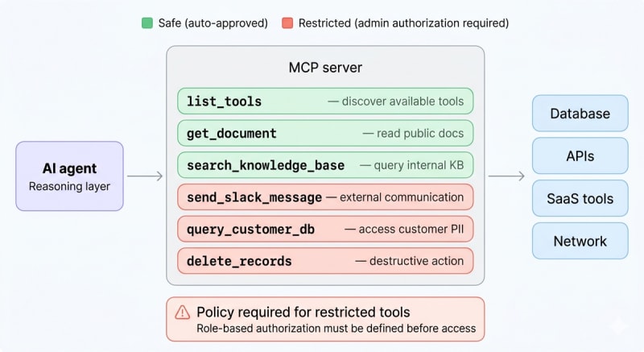Click the arrow from MCP server to resources
The width and height of the screenshot is (644, 352).
point(506,176)
